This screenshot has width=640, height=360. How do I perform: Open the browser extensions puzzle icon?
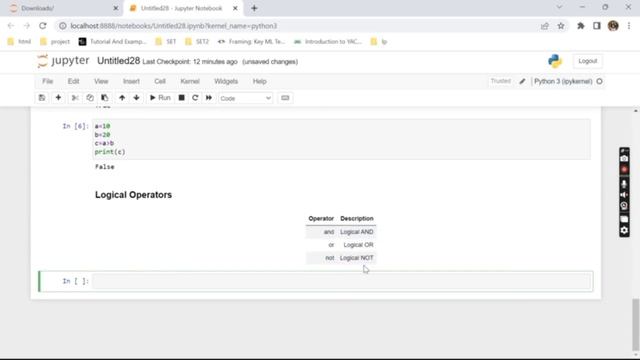(580, 26)
